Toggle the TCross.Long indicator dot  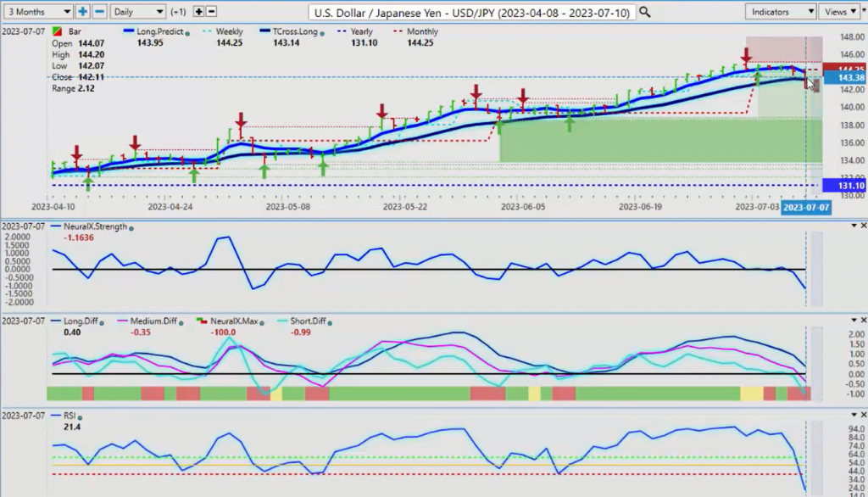(x=321, y=32)
